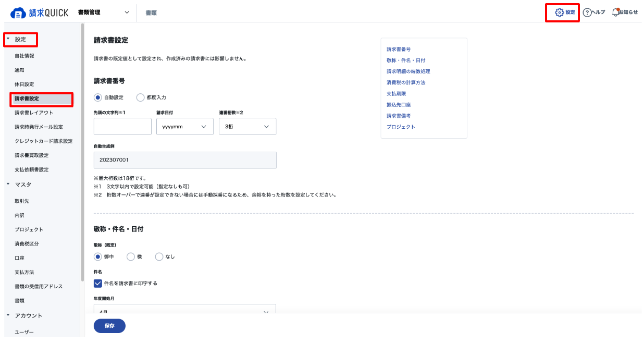The height and width of the screenshot is (343, 644).
Task: Open the 請求日付 yyyymm dropdown
Action: pyautogui.click(x=185, y=127)
